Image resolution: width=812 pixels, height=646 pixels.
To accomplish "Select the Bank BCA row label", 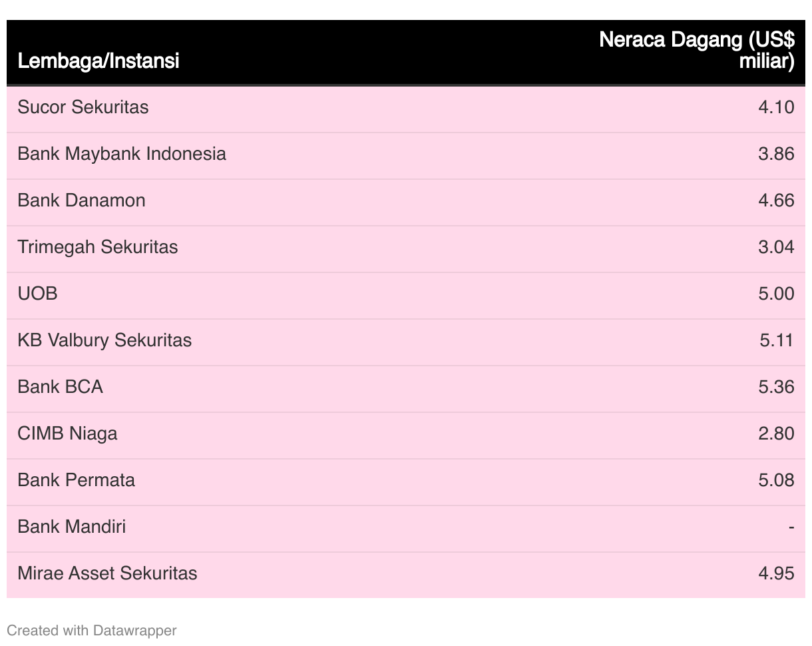I will click(x=61, y=387).
